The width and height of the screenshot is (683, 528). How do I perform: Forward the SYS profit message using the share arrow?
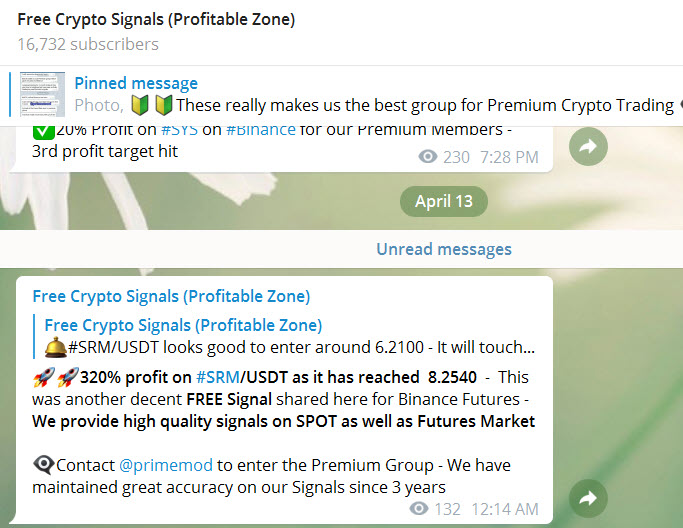[x=588, y=146]
